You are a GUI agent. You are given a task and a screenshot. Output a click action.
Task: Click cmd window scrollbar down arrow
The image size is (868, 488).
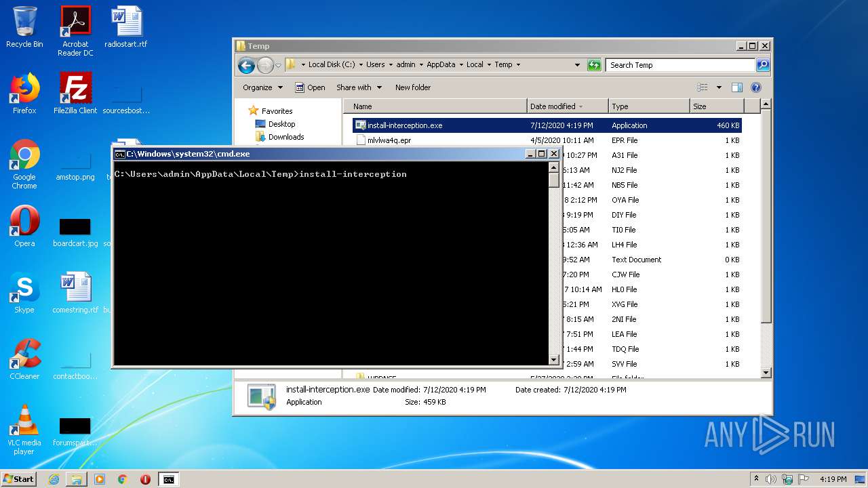tap(553, 360)
